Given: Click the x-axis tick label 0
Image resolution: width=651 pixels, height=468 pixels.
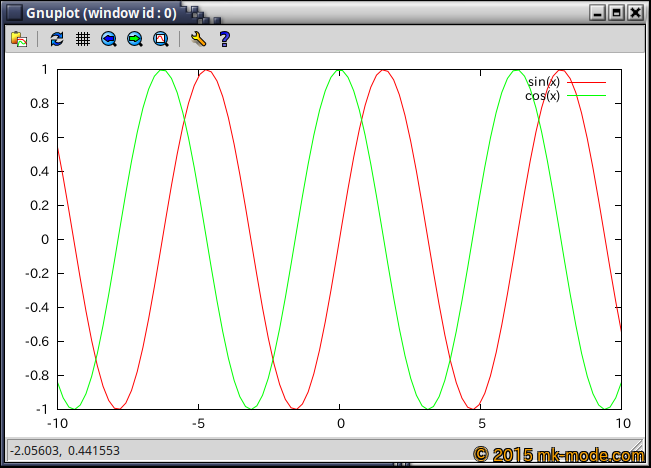Looking at the screenshot, I should point(340,423).
